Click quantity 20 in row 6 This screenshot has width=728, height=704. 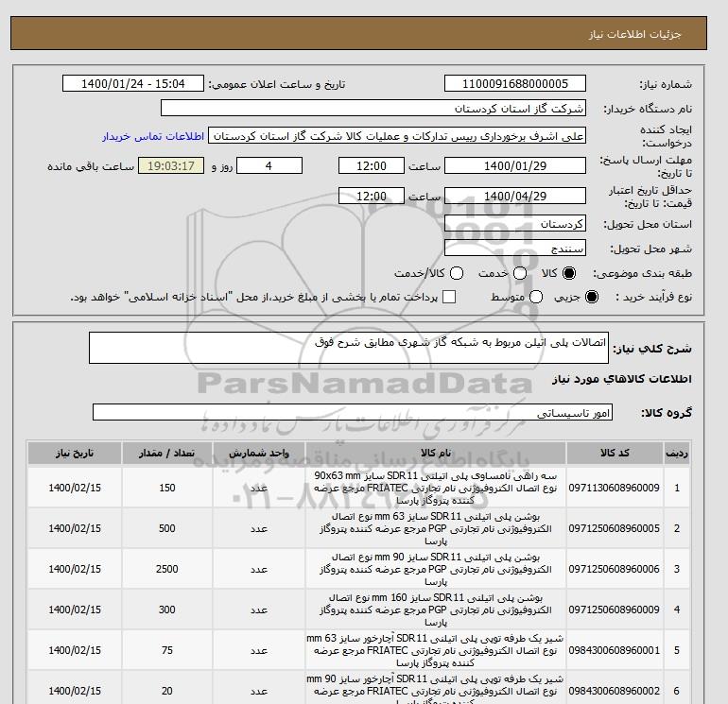tap(167, 691)
